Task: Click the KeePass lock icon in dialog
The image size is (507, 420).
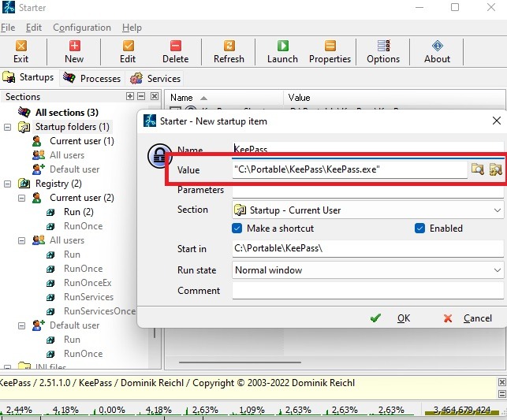Action: [x=159, y=156]
